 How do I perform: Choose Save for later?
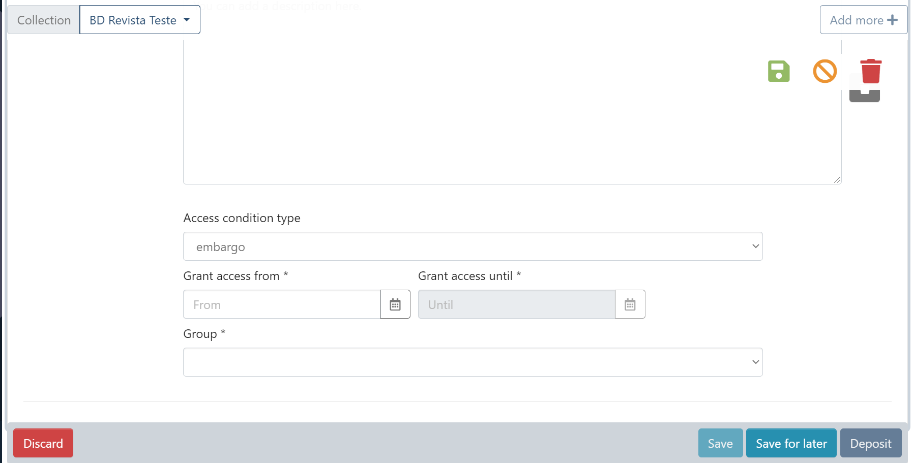791,444
